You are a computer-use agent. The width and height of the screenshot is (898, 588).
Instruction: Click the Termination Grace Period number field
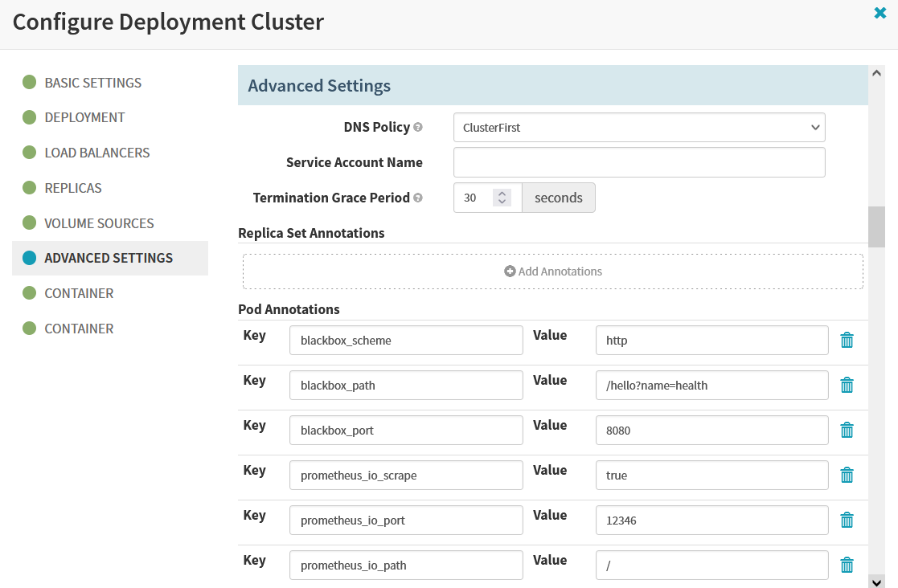point(487,198)
